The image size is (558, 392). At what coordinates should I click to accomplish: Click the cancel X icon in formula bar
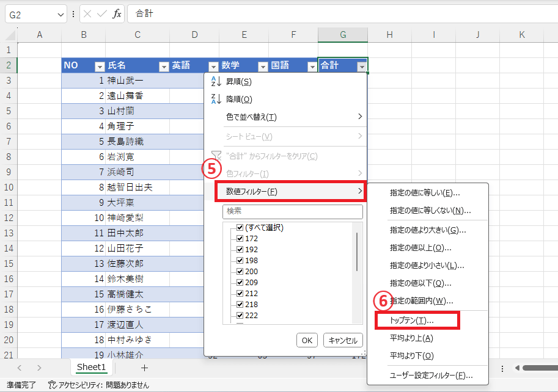click(87, 14)
